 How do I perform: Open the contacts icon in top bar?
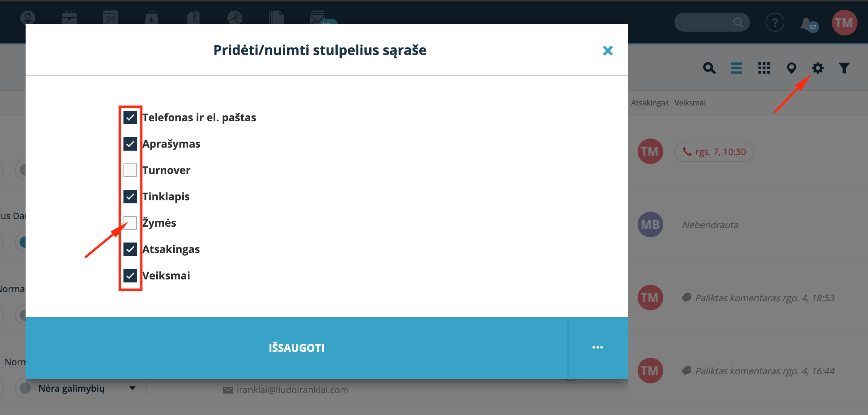point(28,17)
